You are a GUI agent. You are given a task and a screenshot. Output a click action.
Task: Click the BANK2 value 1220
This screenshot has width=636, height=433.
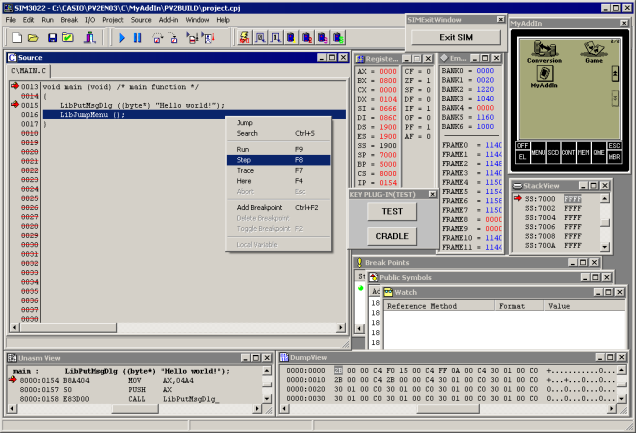tap(485, 89)
